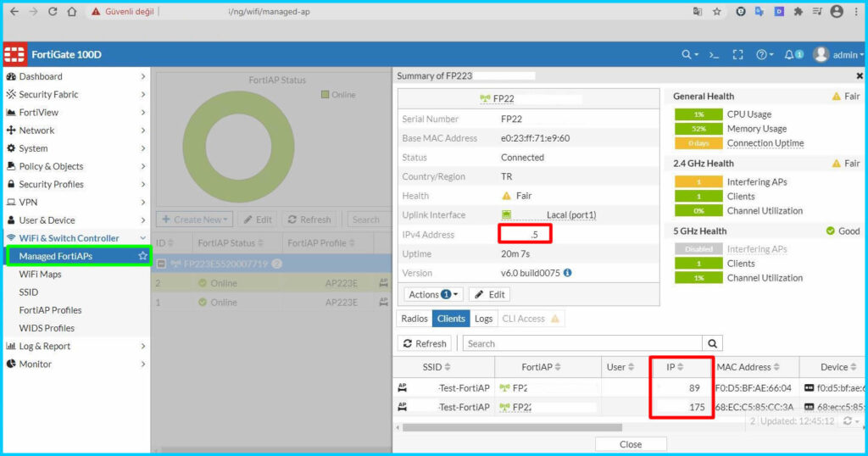Switch to the Radios tab
Viewport: 868px width, 456px height.
(x=414, y=319)
